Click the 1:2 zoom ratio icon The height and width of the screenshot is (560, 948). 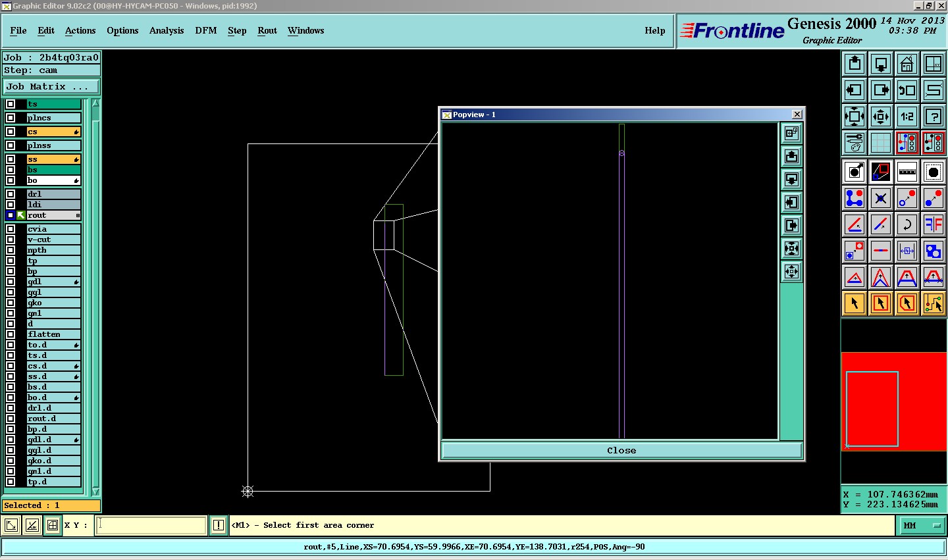(x=907, y=116)
